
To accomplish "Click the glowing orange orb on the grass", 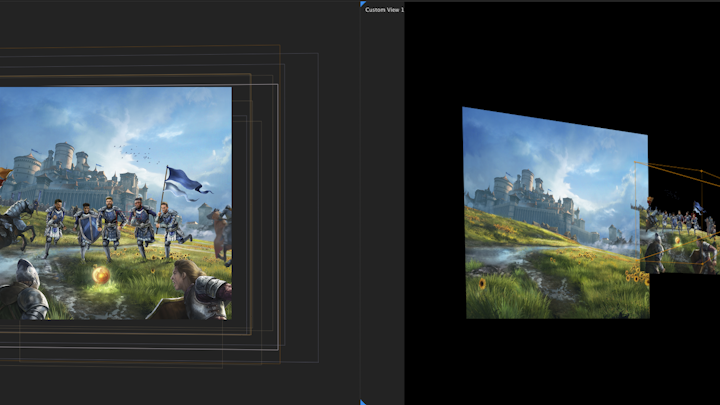I will [x=101, y=275].
